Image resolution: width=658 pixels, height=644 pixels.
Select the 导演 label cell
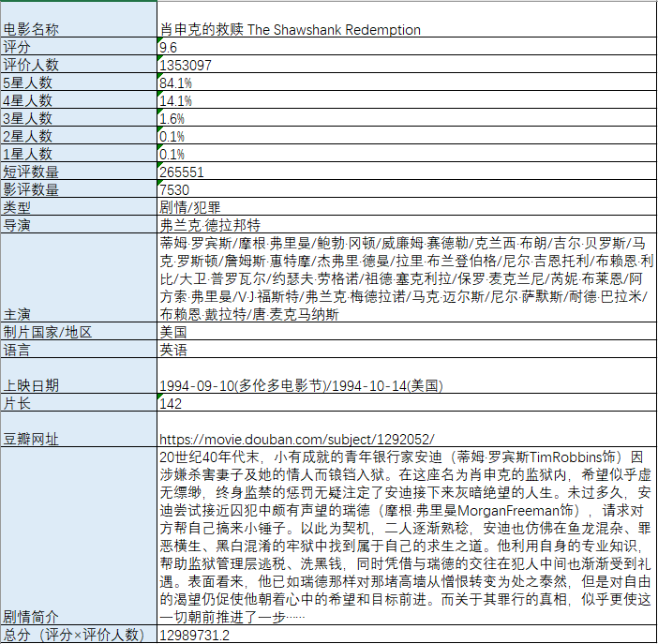pos(79,224)
